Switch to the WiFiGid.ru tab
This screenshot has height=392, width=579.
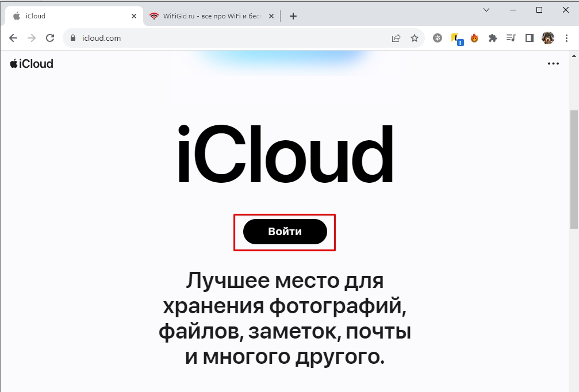[212, 16]
